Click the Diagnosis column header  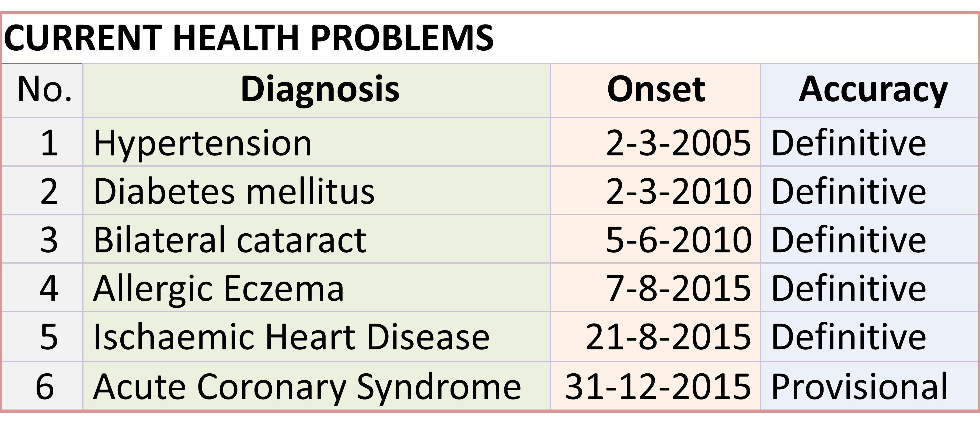click(320, 90)
